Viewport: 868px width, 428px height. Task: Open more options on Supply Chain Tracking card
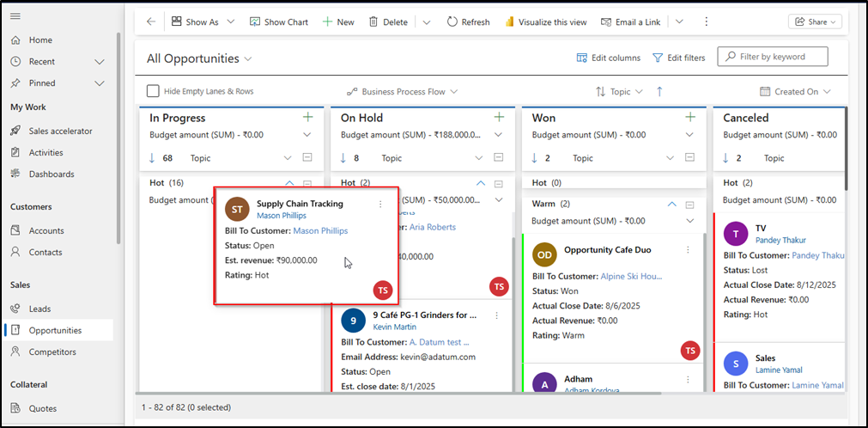coord(380,205)
